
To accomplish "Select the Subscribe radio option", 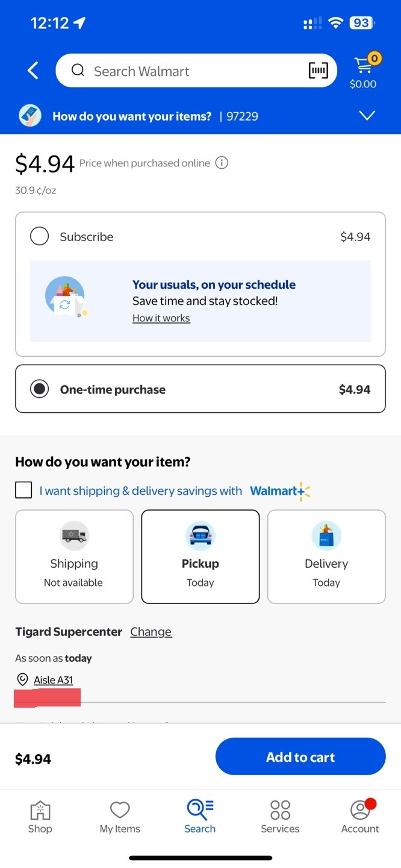I will pyautogui.click(x=40, y=236).
